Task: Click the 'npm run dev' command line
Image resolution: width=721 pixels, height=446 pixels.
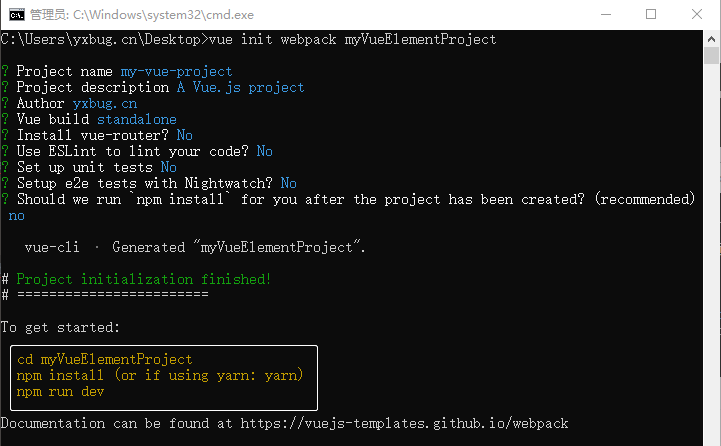Action: 60,391
